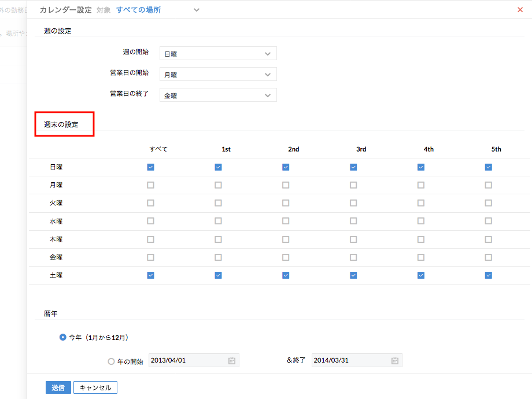Open calendar picker for year start date

pos(231,361)
